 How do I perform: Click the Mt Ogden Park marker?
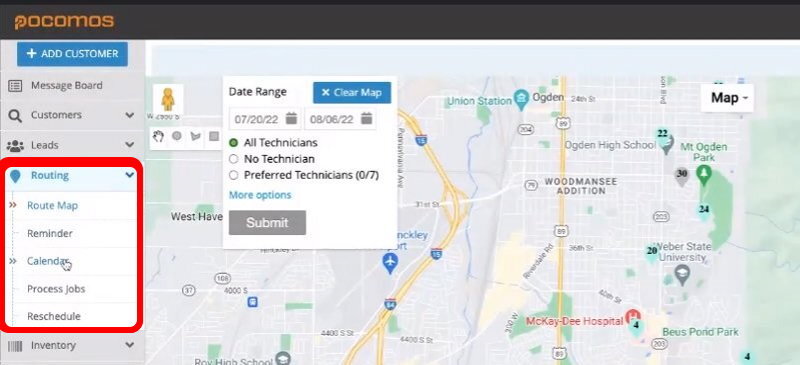tap(704, 175)
